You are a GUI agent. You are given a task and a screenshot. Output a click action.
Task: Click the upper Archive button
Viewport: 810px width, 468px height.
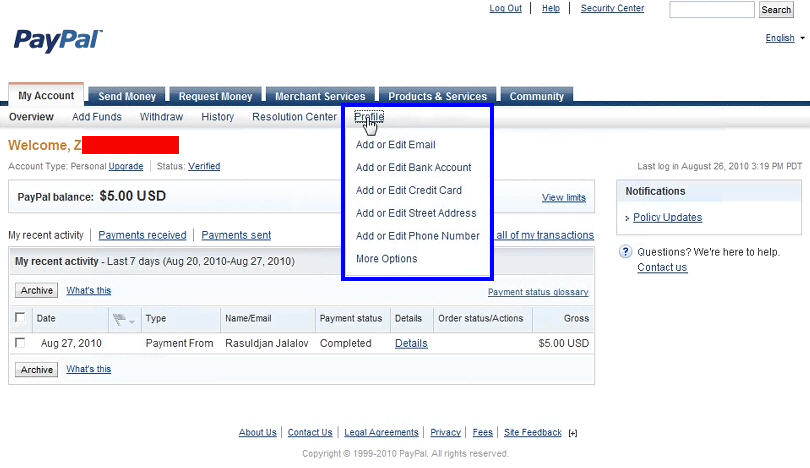(36, 290)
